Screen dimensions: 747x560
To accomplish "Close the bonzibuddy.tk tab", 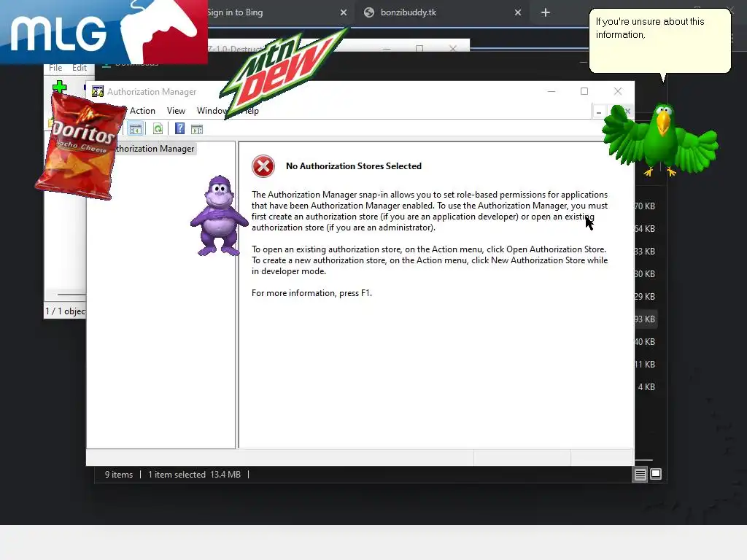I will pos(518,12).
